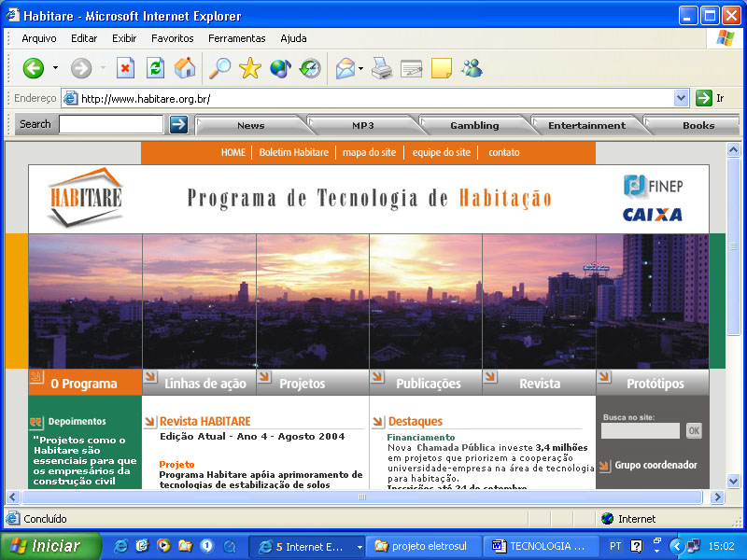Click the green Go arrow next to address
This screenshot has width=747, height=560.
(x=704, y=98)
